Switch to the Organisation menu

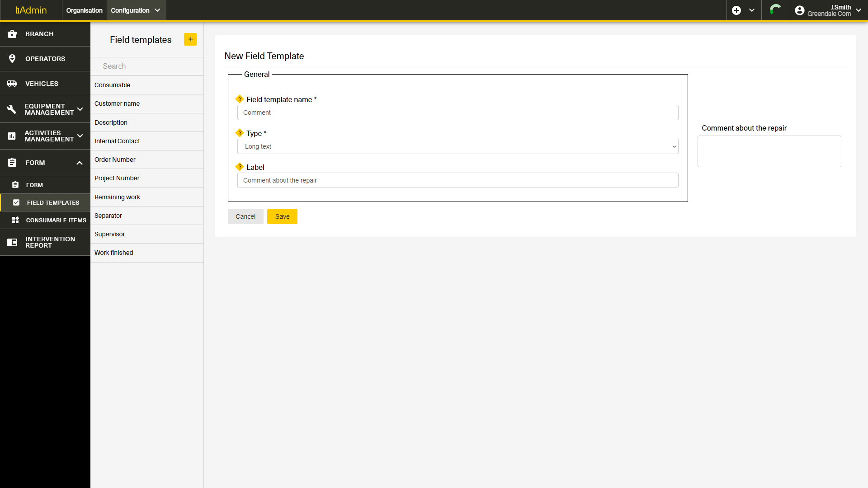pos(84,10)
